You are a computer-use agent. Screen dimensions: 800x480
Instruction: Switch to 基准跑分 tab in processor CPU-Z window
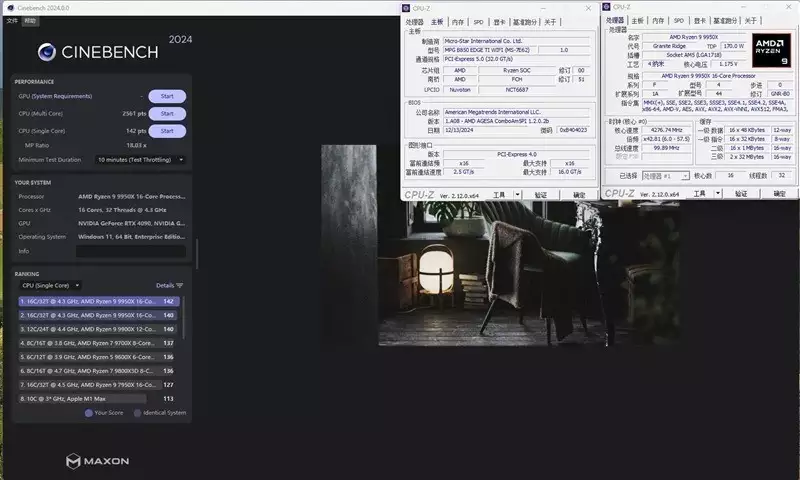coord(725,20)
